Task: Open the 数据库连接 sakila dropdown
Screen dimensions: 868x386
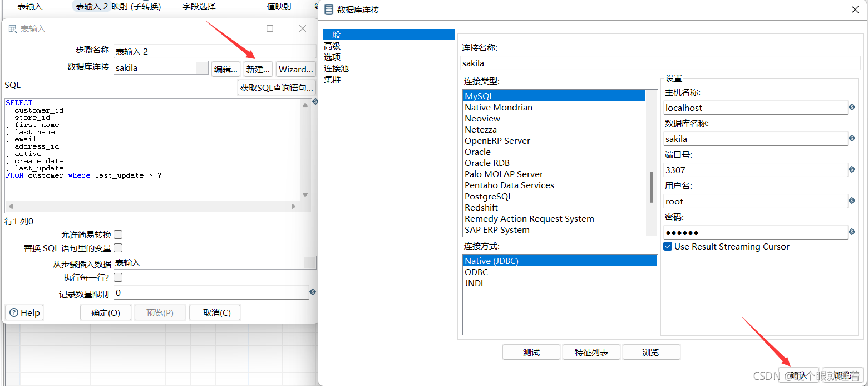Action: [x=203, y=68]
